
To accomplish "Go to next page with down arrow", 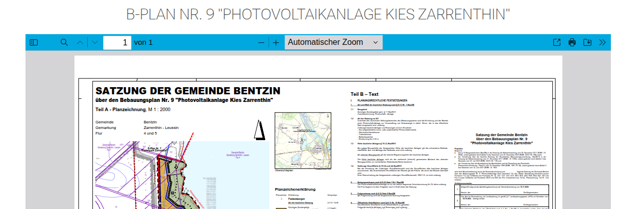I will pos(94,42).
